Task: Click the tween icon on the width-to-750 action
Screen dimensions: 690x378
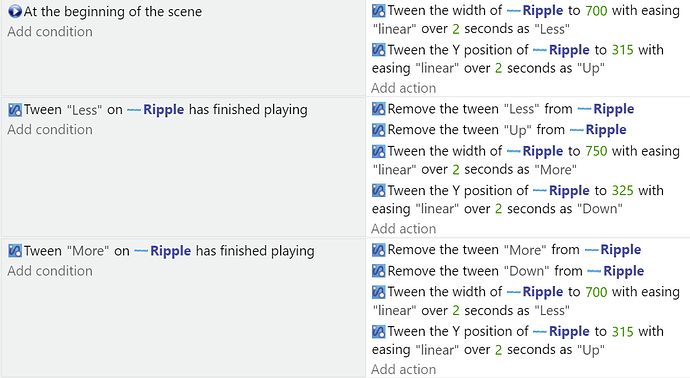Action: pyautogui.click(x=378, y=151)
